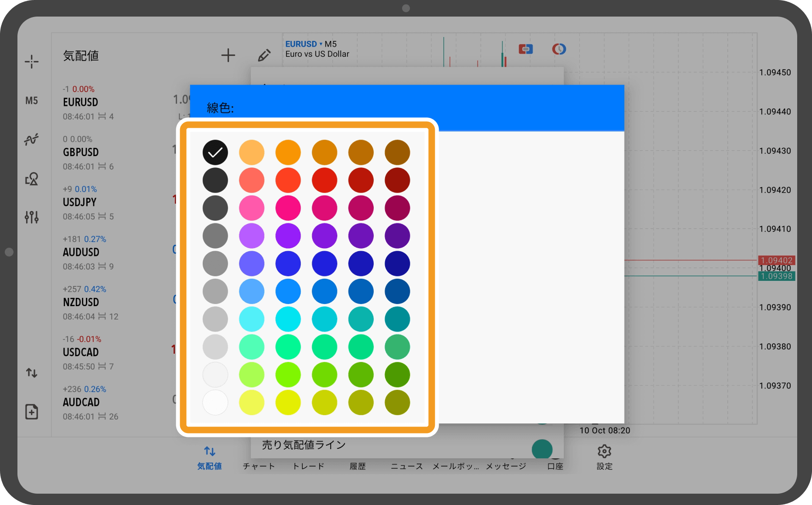Image resolution: width=812 pixels, height=505 pixels.
Task: Pick the light lavender purple swatch
Action: pos(252,236)
